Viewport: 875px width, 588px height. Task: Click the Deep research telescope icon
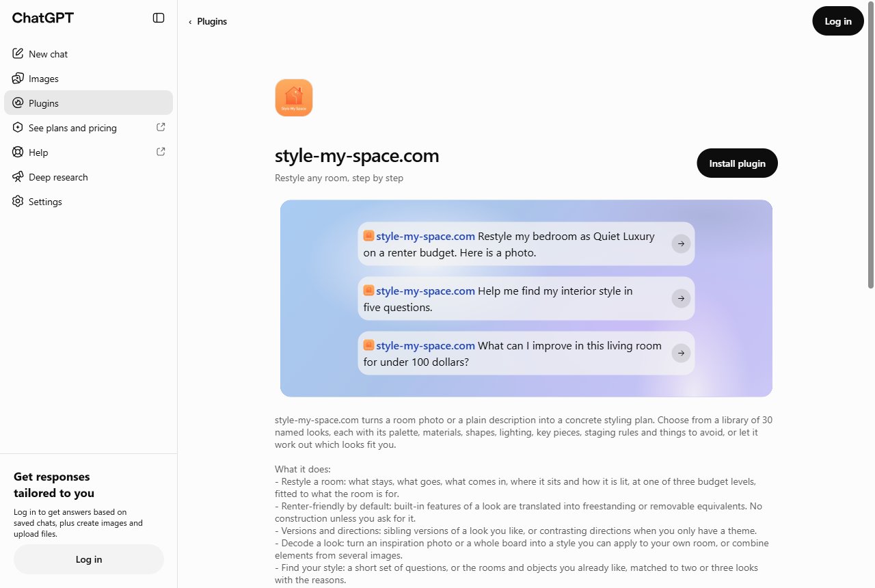pyautogui.click(x=18, y=176)
